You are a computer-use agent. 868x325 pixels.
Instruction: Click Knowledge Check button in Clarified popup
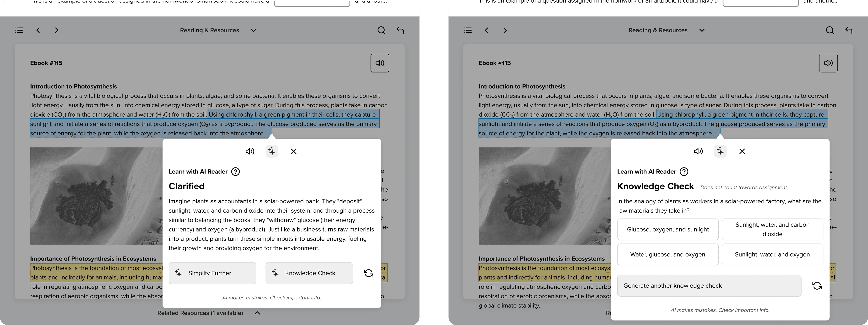[x=309, y=273]
